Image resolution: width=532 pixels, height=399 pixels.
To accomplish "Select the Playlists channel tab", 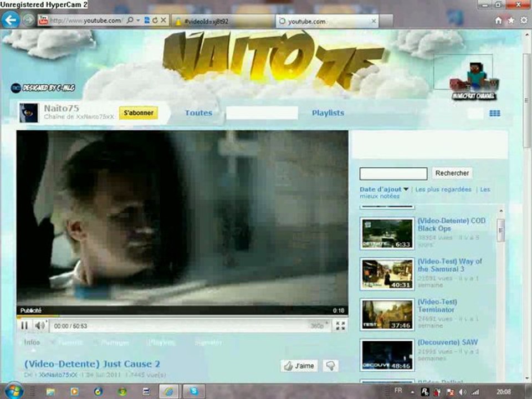I will (328, 113).
